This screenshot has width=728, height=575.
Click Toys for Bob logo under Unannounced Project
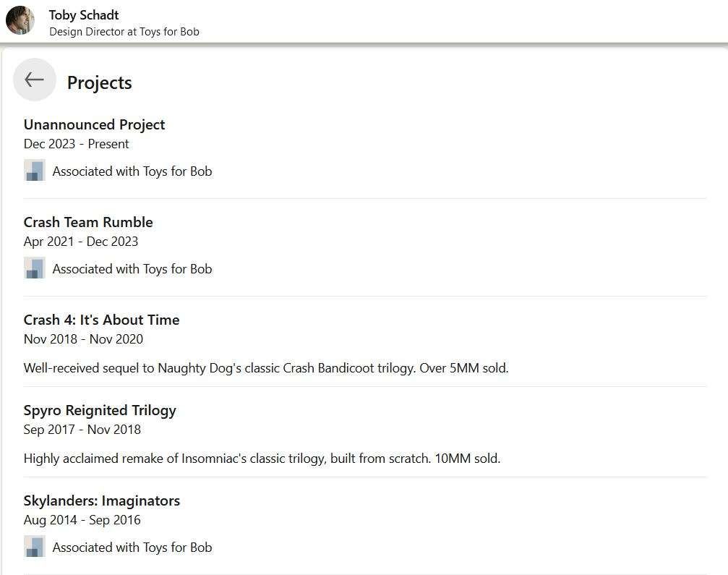[x=35, y=170]
